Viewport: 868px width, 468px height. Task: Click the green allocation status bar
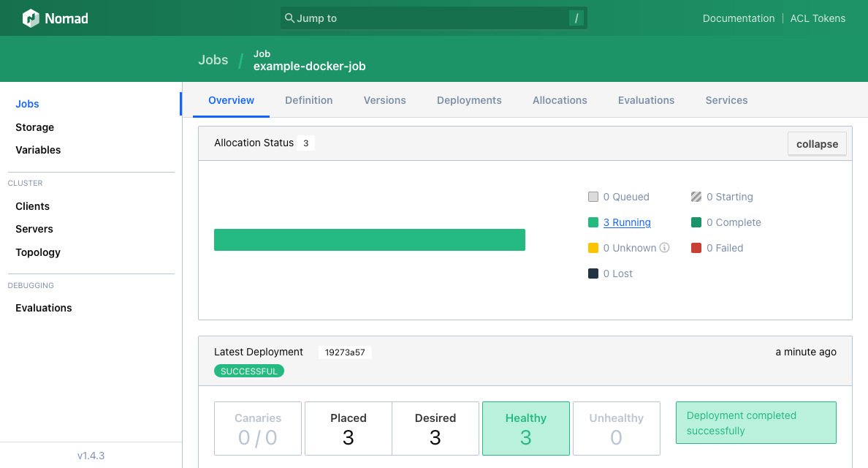[x=369, y=240]
